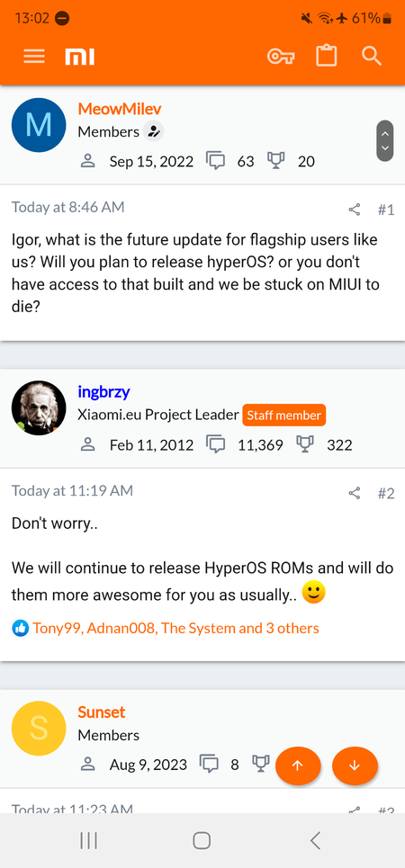Image resolution: width=405 pixels, height=868 pixels.
Task: Jump to page bottom with orange down-arrow button
Action: [355, 766]
